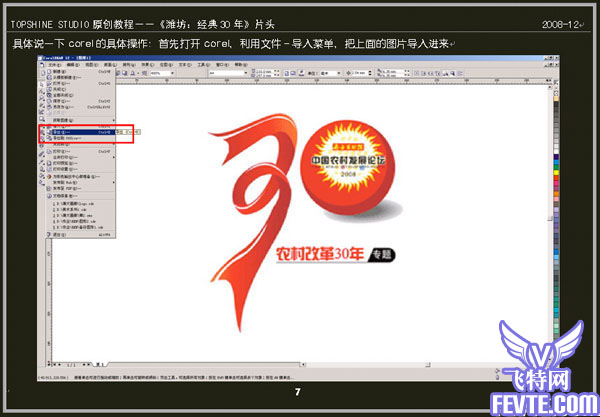
Task: Toggle Snap to Objects in the property bar
Action: 431,73
